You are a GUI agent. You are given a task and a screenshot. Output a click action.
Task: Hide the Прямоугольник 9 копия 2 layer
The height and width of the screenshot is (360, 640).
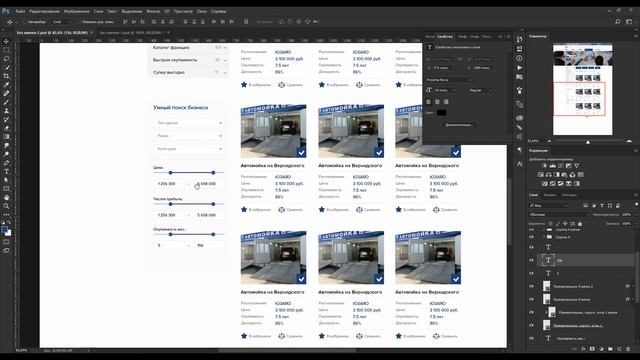pos(531,287)
